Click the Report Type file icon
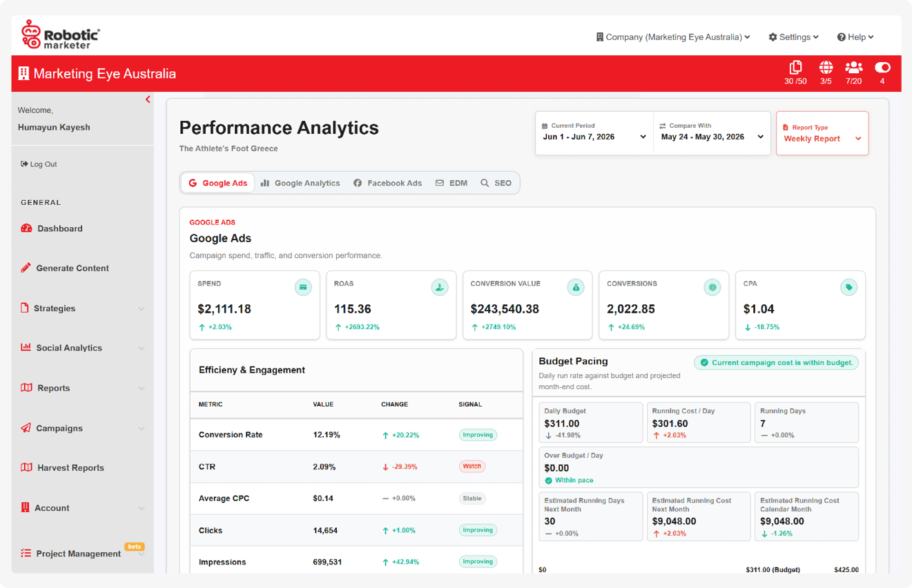Image resolution: width=912 pixels, height=588 pixels. 786,128
